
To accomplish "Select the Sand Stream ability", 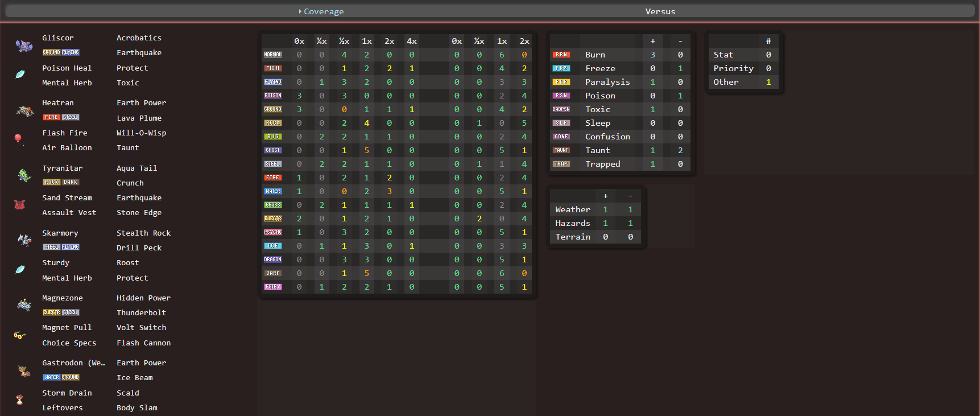I will (67, 198).
